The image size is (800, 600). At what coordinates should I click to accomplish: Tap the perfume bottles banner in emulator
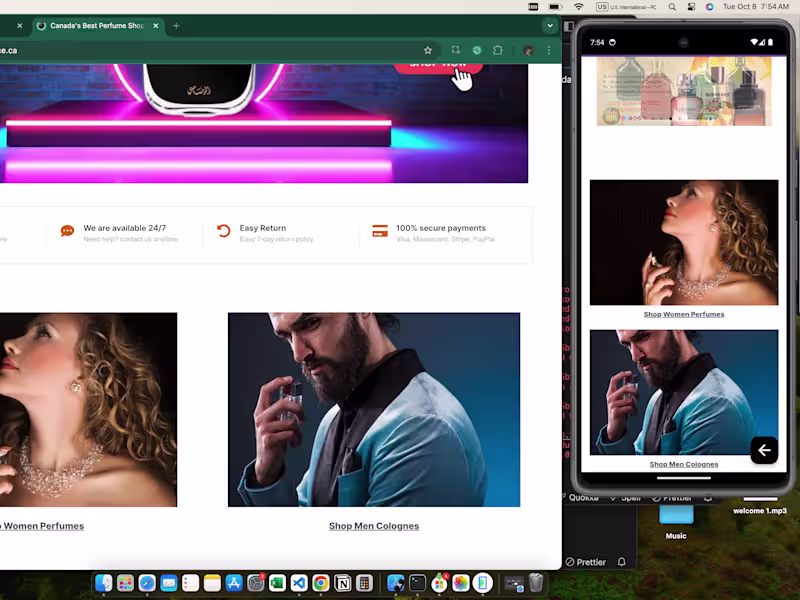pyautogui.click(x=684, y=91)
